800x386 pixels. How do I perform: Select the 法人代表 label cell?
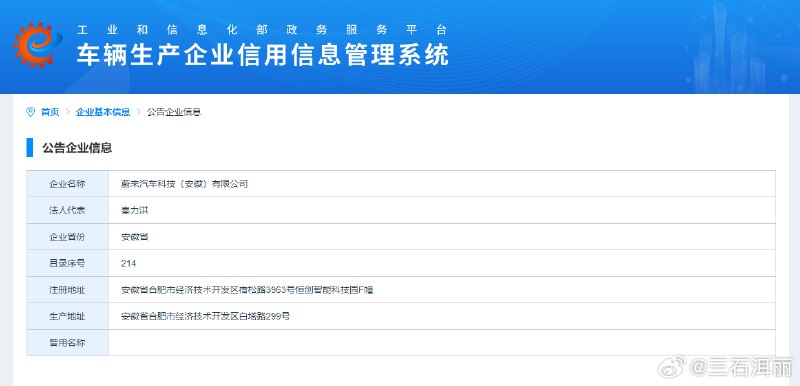click(x=67, y=210)
